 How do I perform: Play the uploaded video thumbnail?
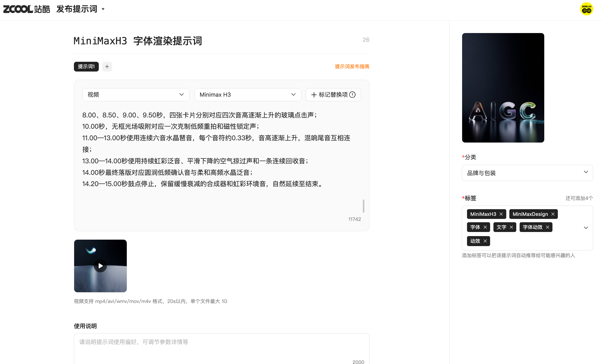100,266
